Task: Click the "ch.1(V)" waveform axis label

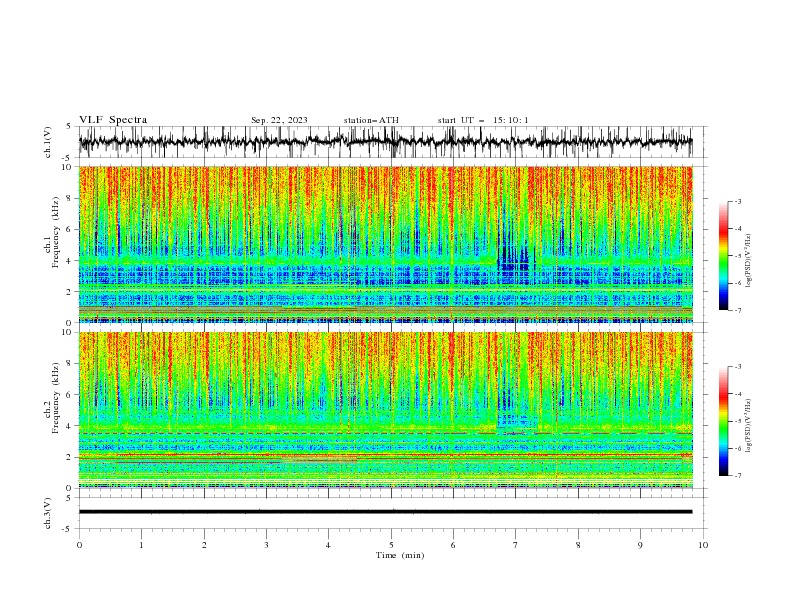Action: 48,142
